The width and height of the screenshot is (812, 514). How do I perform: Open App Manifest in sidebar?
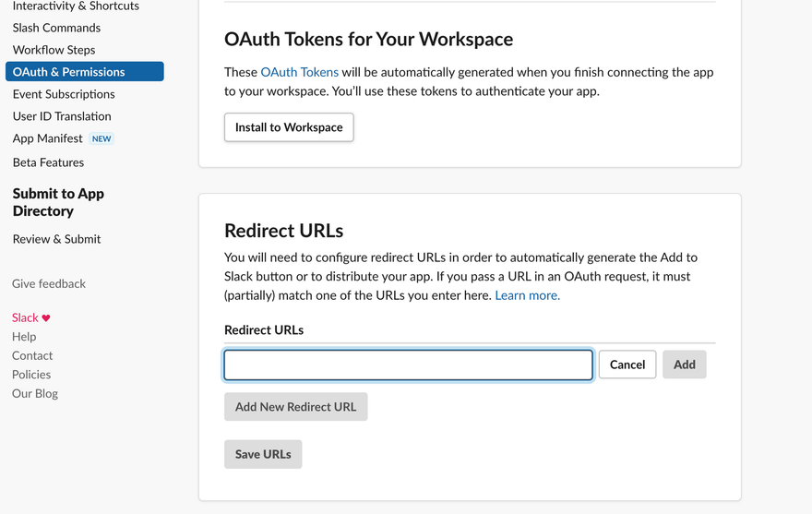tap(47, 138)
